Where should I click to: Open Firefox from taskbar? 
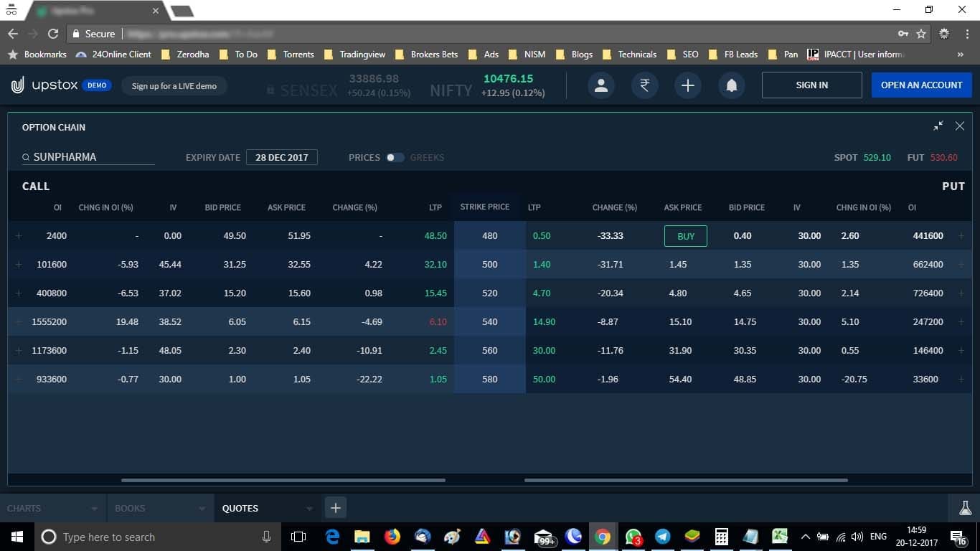click(392, 537)
